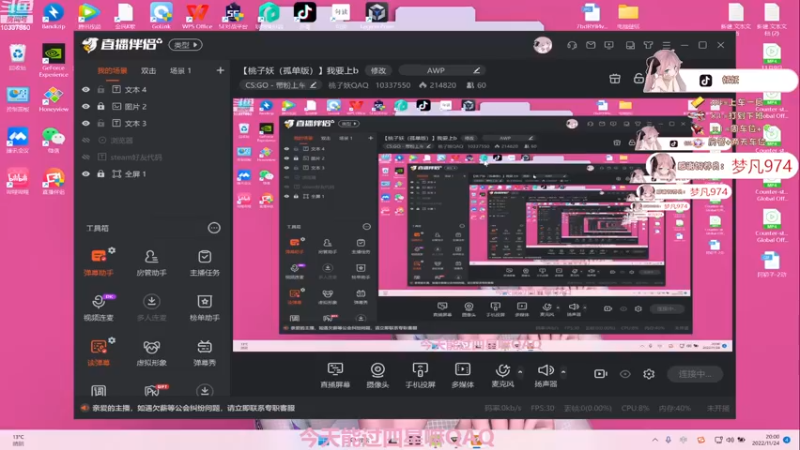Toggle visibility of 文本 3 layer
This screenshot has height=450, width=800.
coord(86,123)
